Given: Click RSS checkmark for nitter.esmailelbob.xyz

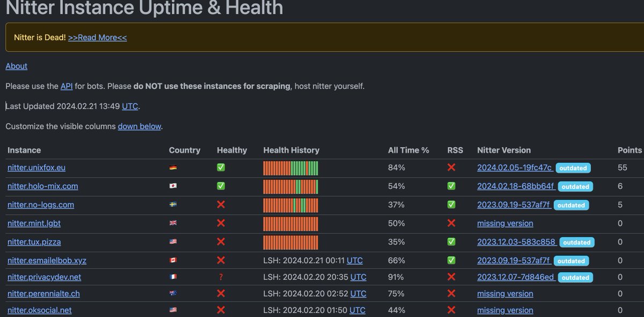Looking at the screenshot, I should (451, 260).
